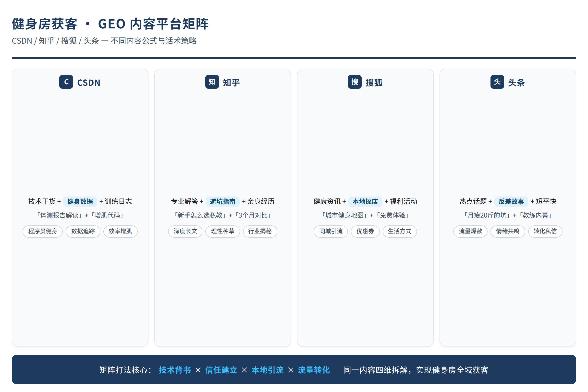
Task: Click the line 「新手怎么选私教」+「3个月对比」
Action: tap(222, 215)
